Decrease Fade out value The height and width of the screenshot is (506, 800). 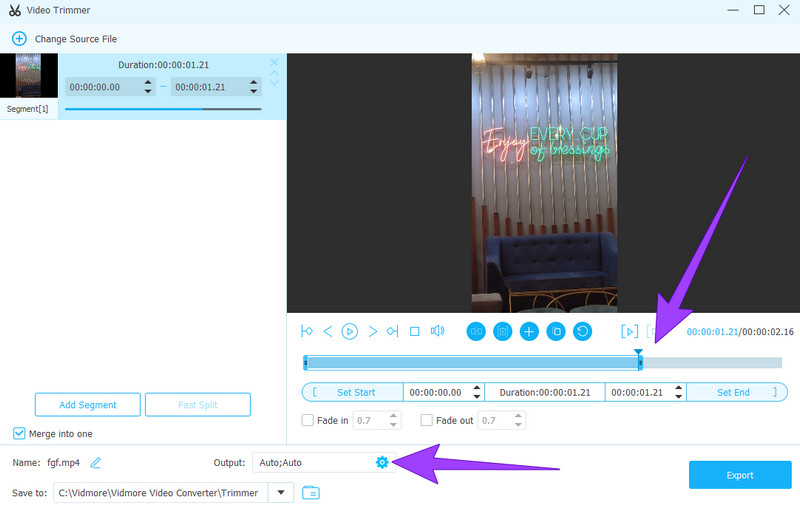tap(518, 424)
